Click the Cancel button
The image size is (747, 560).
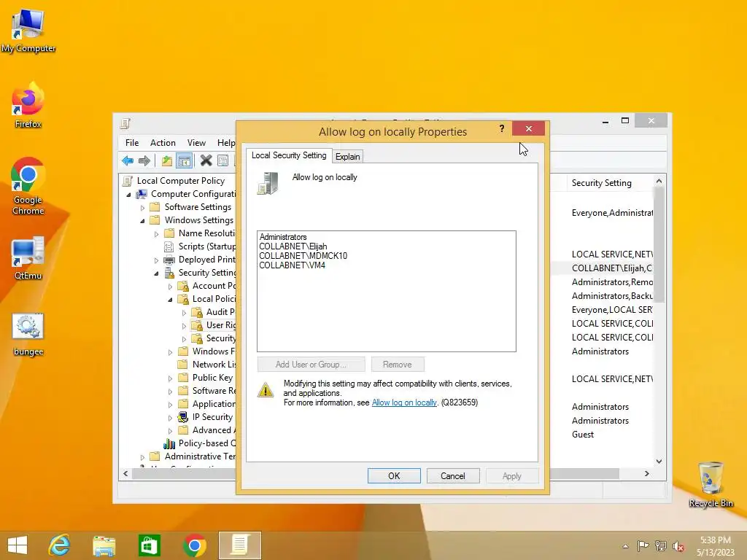pos(452,475)
